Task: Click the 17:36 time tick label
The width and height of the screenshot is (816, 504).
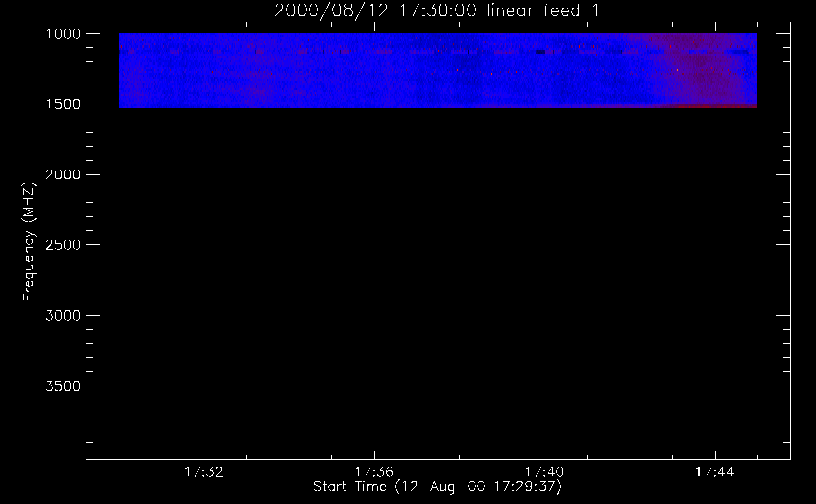Action: pyautogui.click(x=374, y=472)
